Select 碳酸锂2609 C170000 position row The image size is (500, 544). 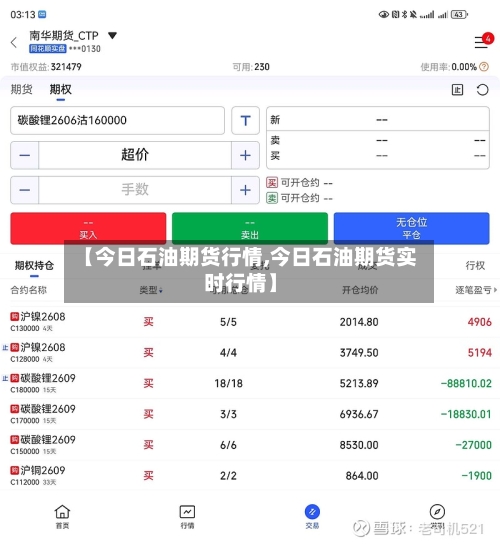250,414
